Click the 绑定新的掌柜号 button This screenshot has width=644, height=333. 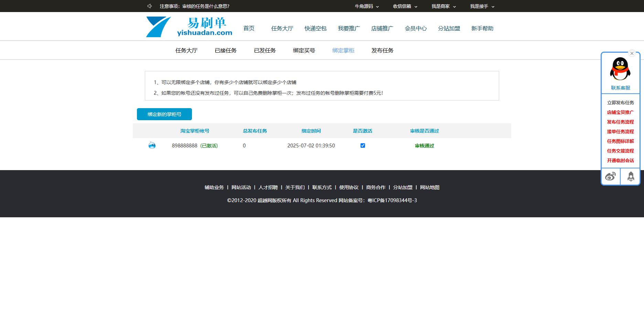point(164,114)
